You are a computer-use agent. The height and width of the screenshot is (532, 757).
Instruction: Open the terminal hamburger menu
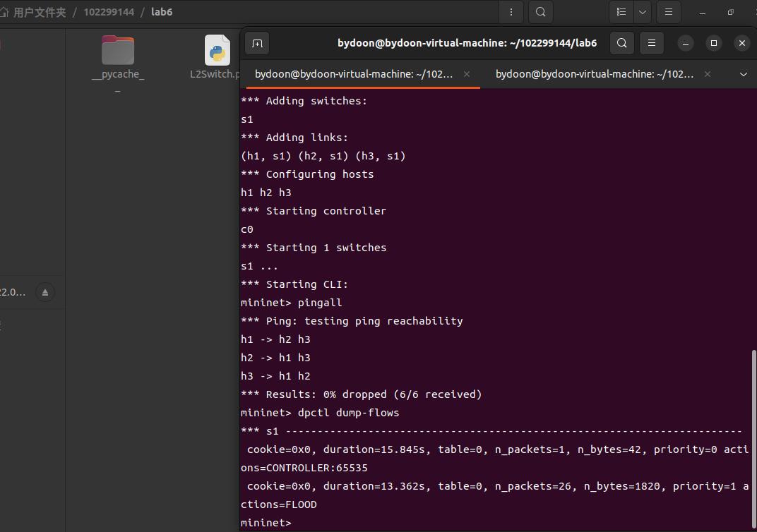[651, 44]
